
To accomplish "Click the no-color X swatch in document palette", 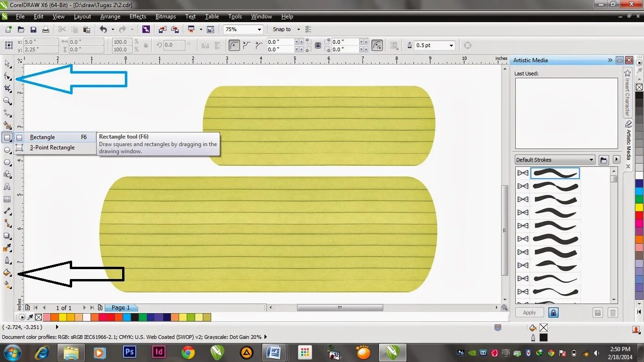I will pyautogui.click(x=39, y=317).
